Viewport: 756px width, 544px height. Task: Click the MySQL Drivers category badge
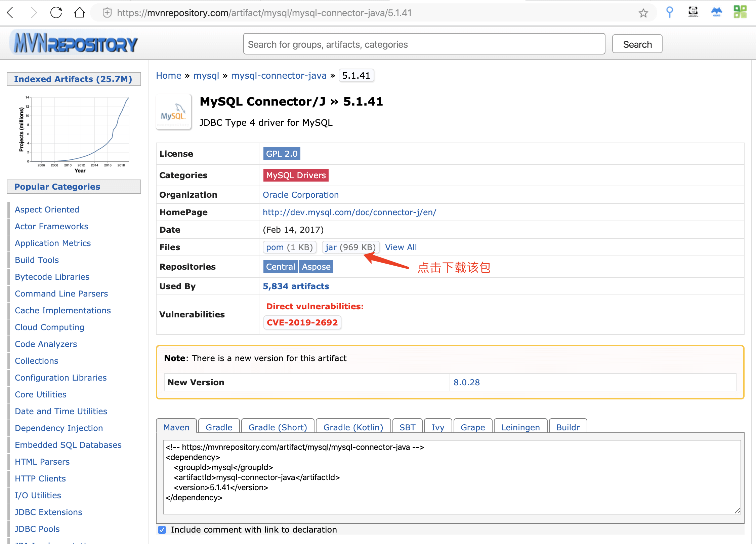tap(296, 175)
